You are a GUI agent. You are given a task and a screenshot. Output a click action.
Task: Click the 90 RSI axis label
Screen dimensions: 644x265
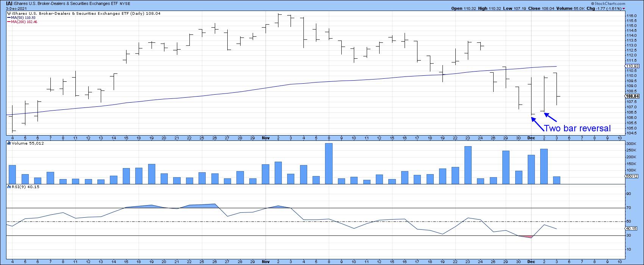(629, 194)
